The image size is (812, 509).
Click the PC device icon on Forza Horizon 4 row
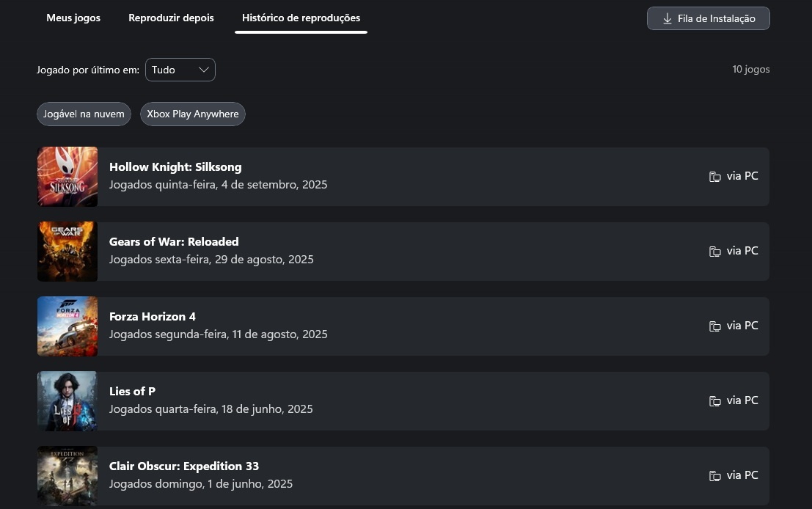715,326
